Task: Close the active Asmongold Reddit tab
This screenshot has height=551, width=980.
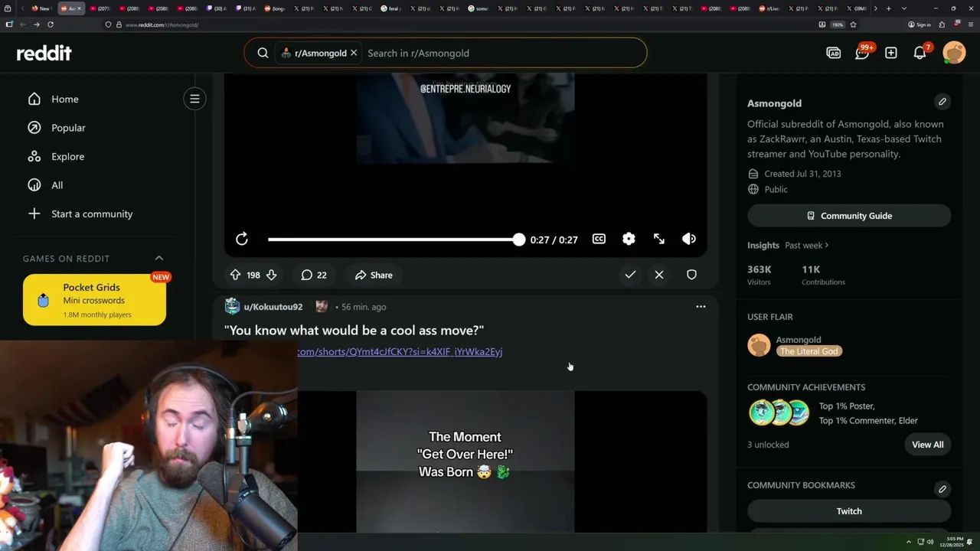Action: 79,8
